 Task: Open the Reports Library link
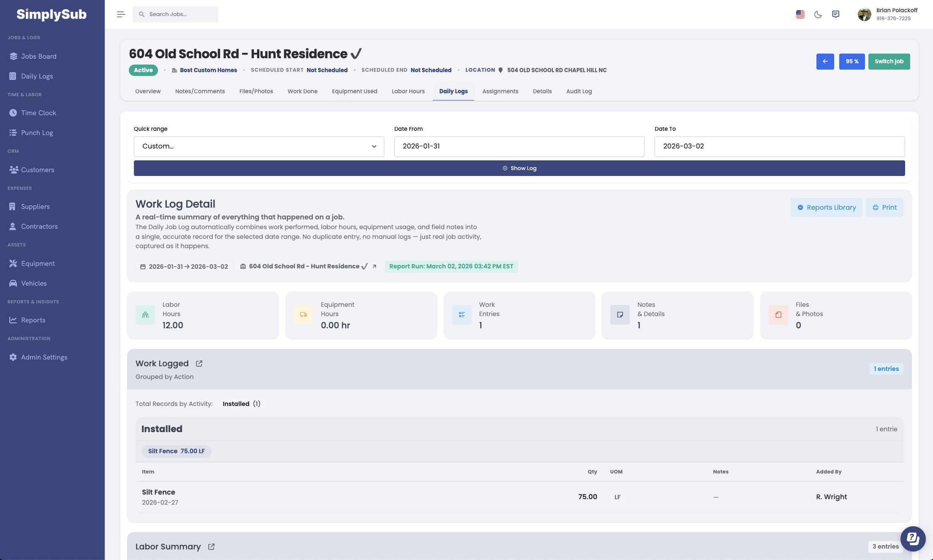[826, 208]
